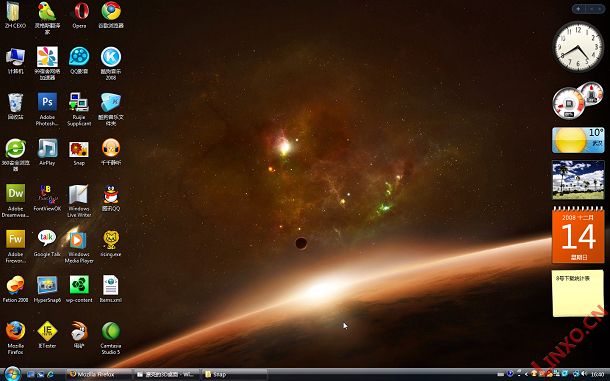Click the Show Desktop quick launch icon
This screenshot has width=610, height=381.
tap(31, 375)
